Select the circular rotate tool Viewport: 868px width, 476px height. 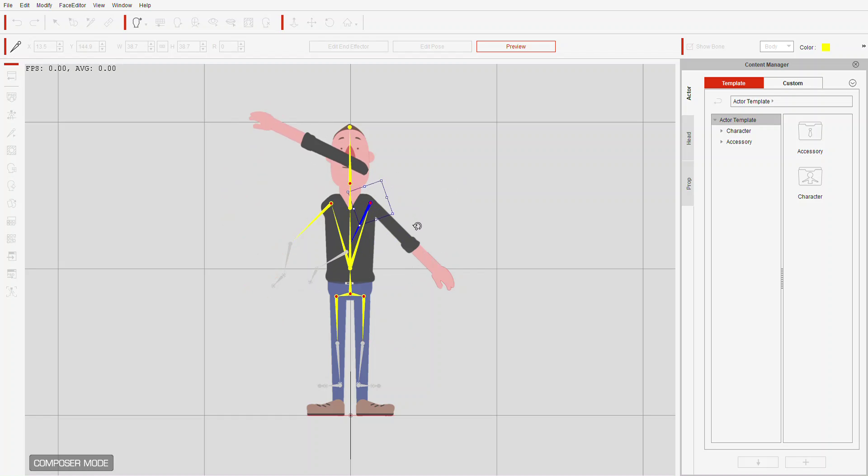click(x=330, y=22)
